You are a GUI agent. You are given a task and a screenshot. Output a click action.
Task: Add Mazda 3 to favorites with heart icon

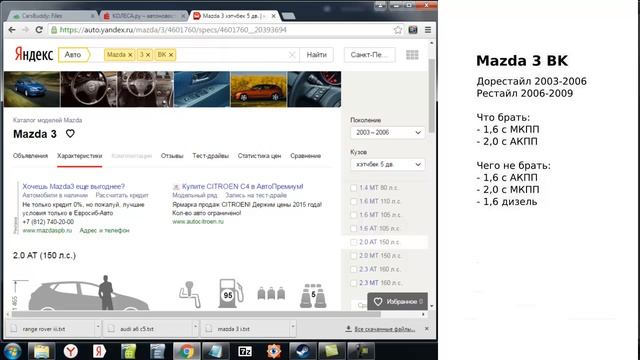point(70,133)
